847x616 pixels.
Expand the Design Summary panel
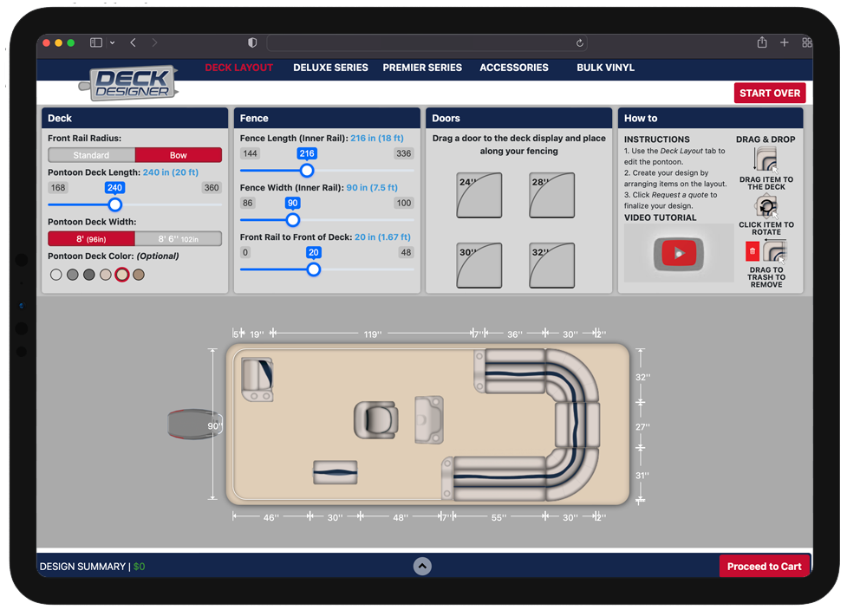coord(422,566)
